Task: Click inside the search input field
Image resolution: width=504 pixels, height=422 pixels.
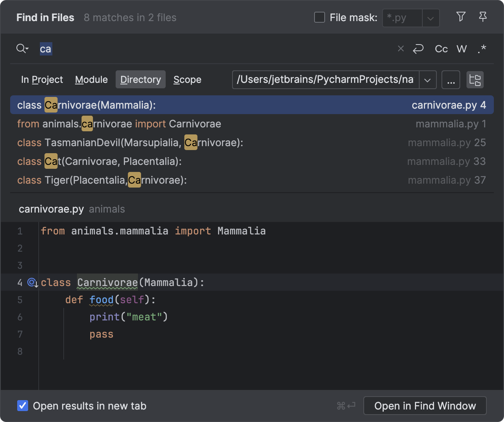Action: point(156,48)
